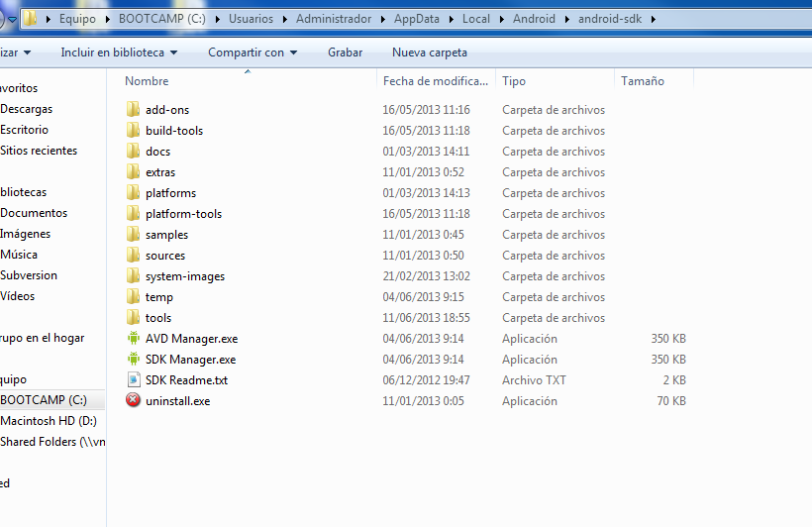Select Grupo en el hogar item
The image size is (812, 527).
pos(42,338)
